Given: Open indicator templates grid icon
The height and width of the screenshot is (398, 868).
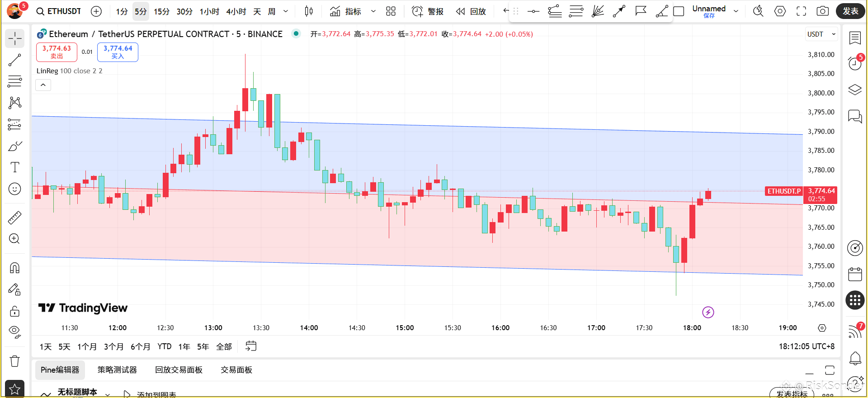Looking at the screenshot, I should 391,11.
